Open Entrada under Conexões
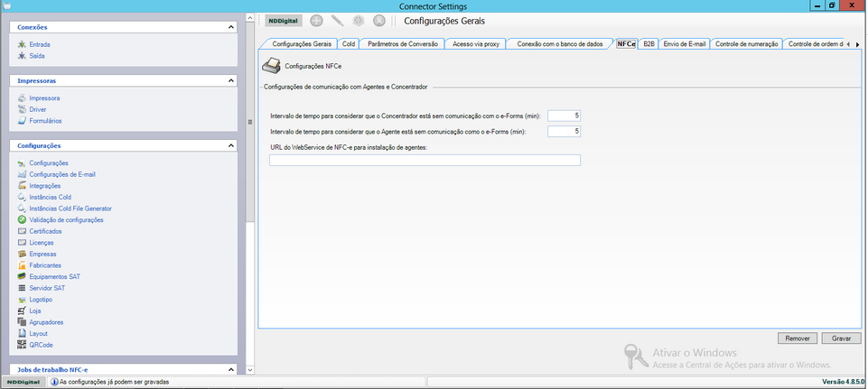Screen dimensions: 868x389 pyautogui.click(x=40, y=44)
